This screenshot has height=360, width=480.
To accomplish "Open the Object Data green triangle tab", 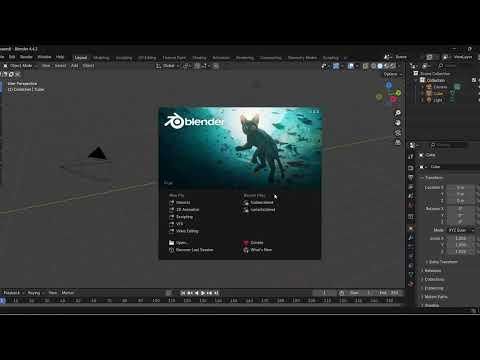I will click(x=411, y=275).
